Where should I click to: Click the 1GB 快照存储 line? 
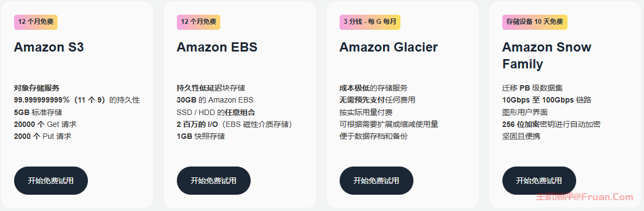pos(201,136)
